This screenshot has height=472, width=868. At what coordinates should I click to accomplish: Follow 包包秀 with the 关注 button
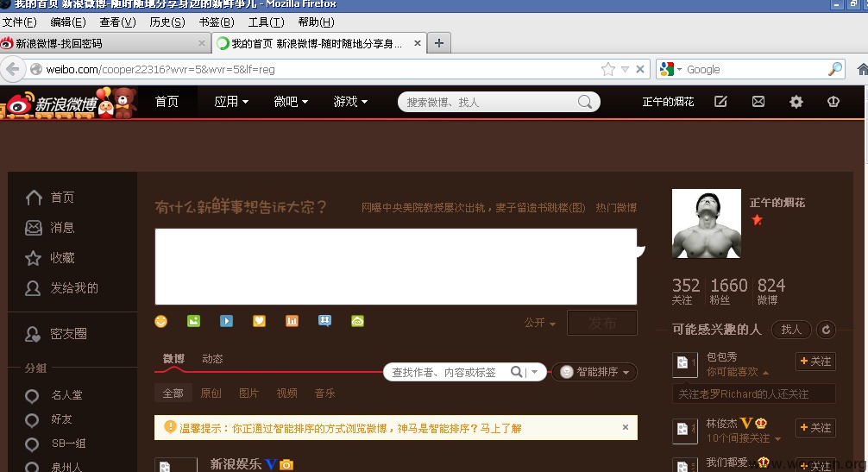[x=815, y=362]
